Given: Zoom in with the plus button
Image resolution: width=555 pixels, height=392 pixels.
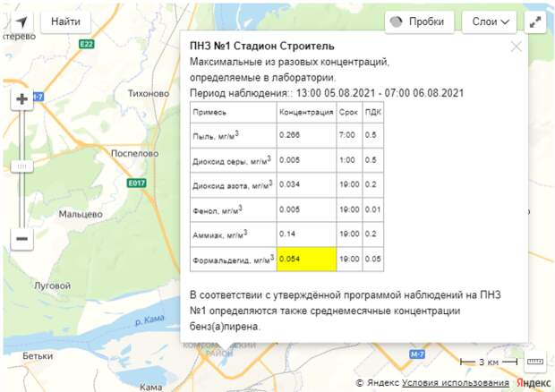Looking at the screenshot, I should pyautogui.click(x=22, y=99).
